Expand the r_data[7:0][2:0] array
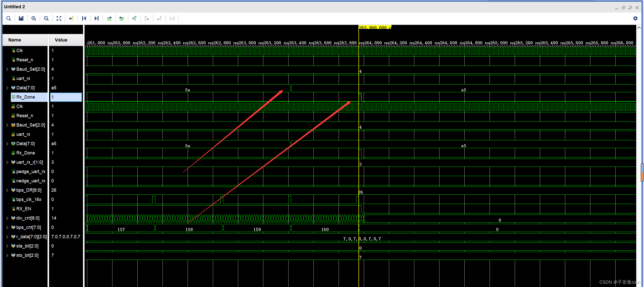Screen dimensions: 644x287 (7, 237)
